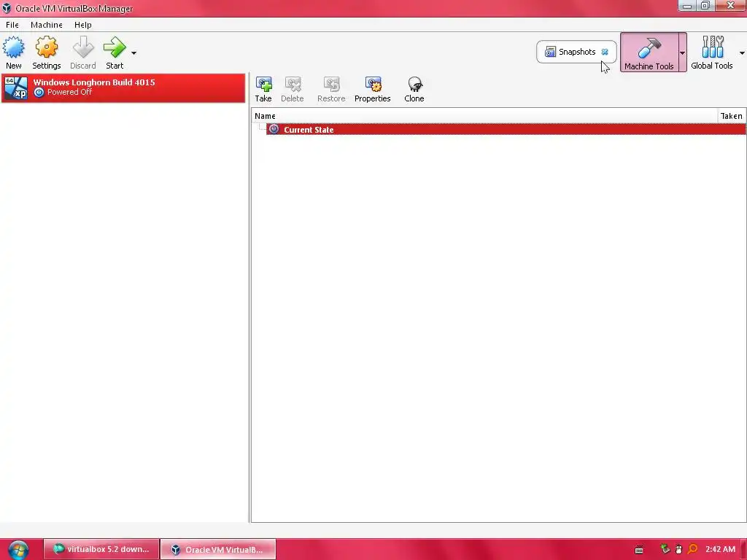Sort by the Name column header
The height and width of the screenshot is (560, 747).
484,116
